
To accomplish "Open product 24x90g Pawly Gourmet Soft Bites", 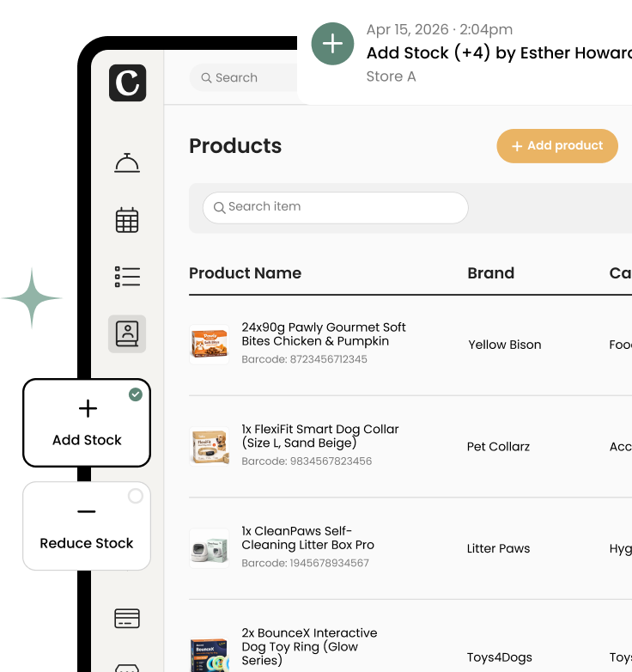I will click(x=323, y=334).
